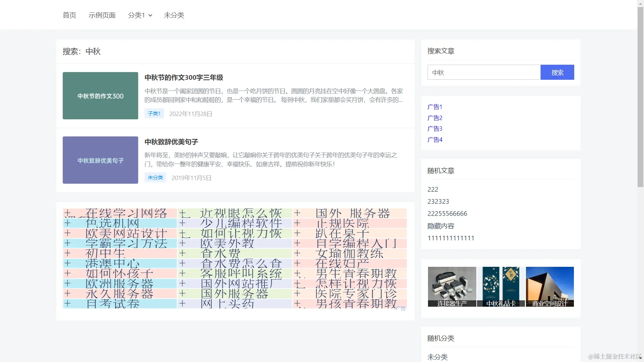This screenshot has width=644, height=362.
Task: Click the 连接器生产 ad image
Action: pyautogui.click(x=452, y=287)
